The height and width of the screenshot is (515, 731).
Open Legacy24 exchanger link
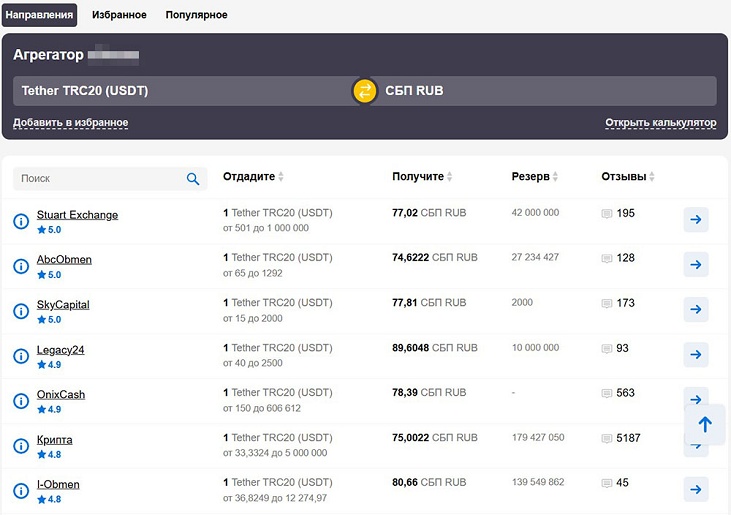click(61, 350)
